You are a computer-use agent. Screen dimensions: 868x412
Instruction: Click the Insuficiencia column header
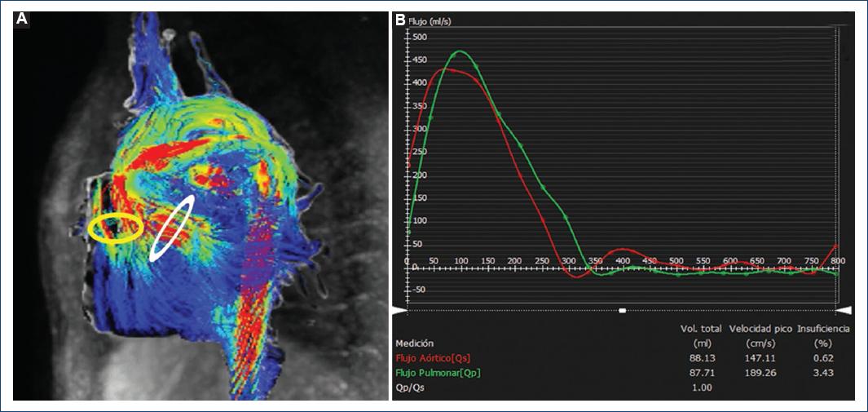822,329
